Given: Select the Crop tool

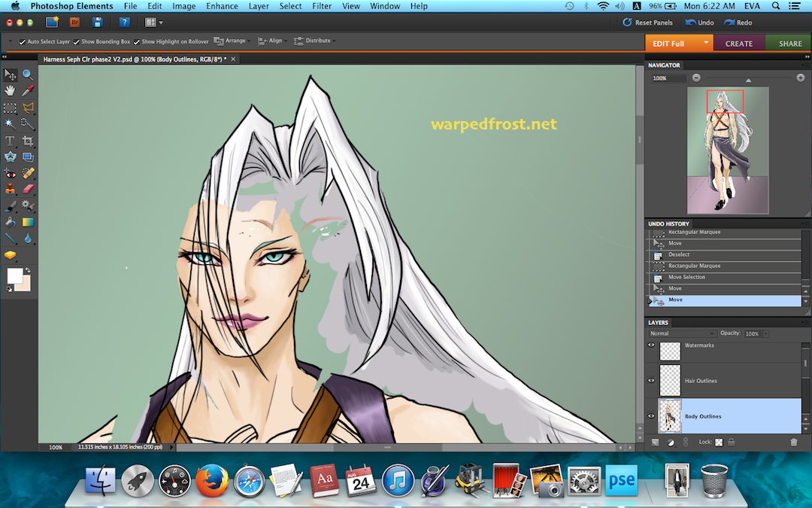Looking at the screenshot, I should click(x=28, y=141).
